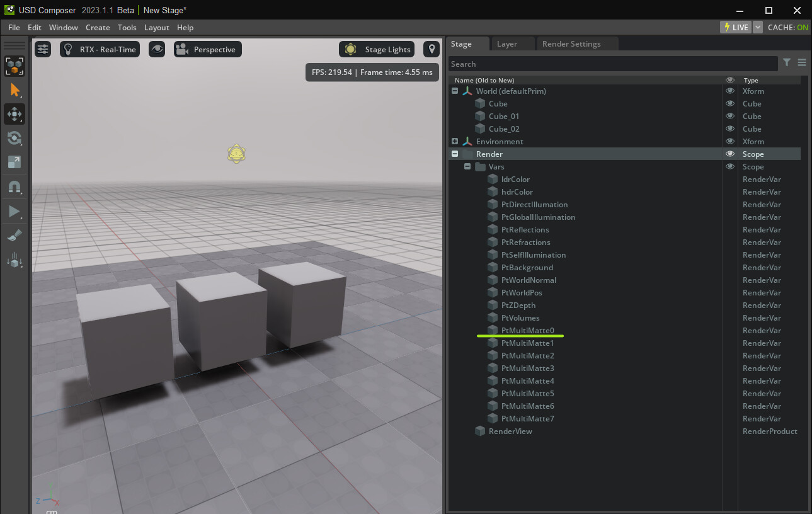Select the hdrColor render var
Screen dimensions: 812x514
pyautogui.click(x=624, y=191)
